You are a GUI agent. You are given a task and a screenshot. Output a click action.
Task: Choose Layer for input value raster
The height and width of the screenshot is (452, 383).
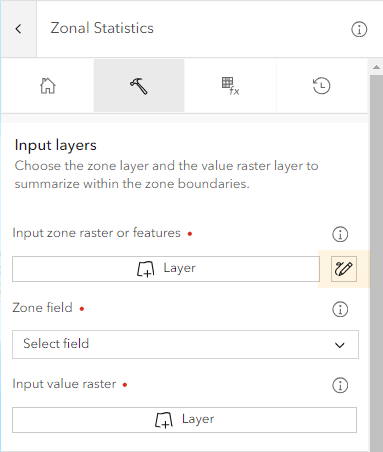(184, 420)
